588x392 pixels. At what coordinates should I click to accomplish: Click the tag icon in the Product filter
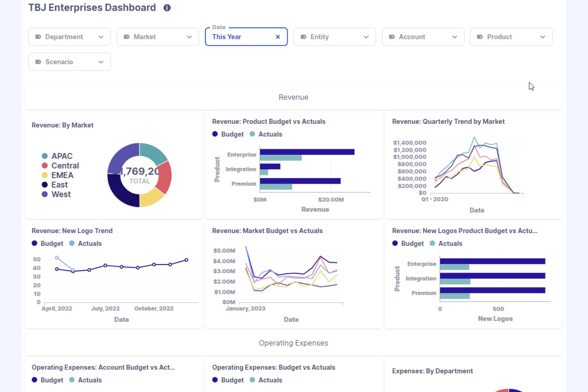480,37
